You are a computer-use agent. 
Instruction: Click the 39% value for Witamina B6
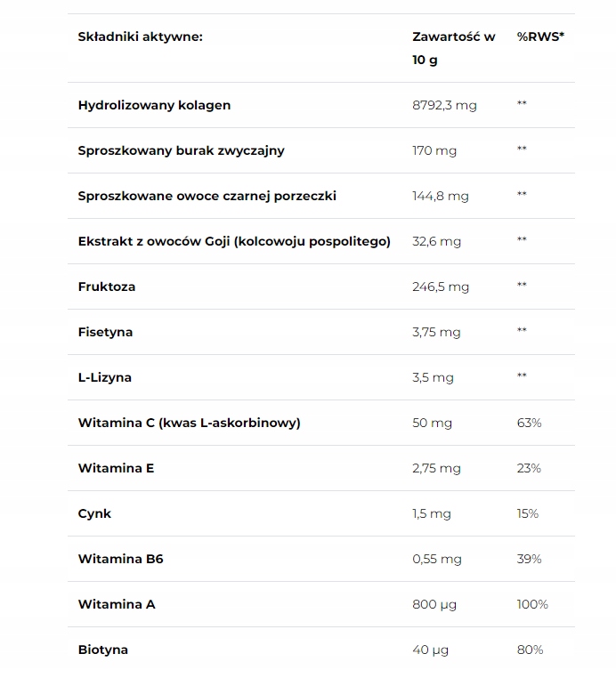pos(529,559)
